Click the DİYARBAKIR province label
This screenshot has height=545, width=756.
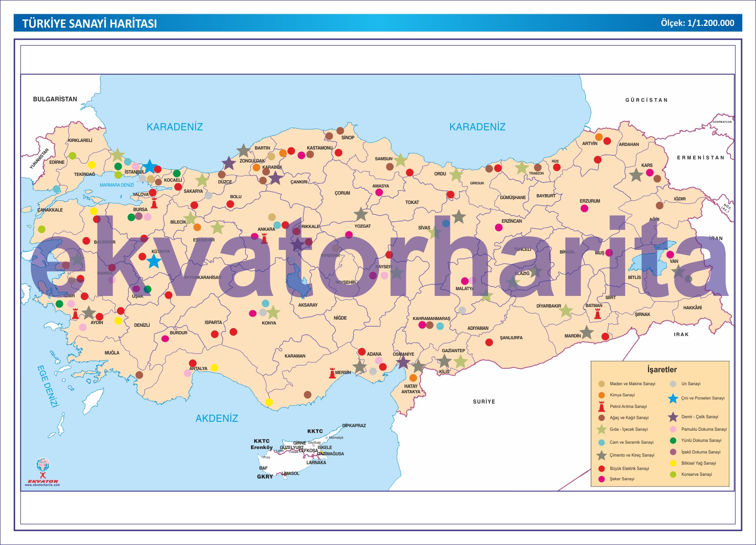point(549,306)
